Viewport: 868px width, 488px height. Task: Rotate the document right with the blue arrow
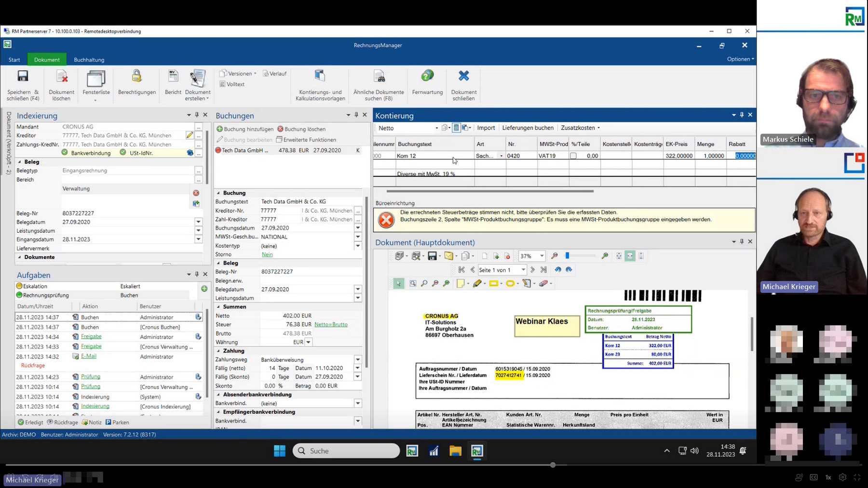[x=569, y=270]
